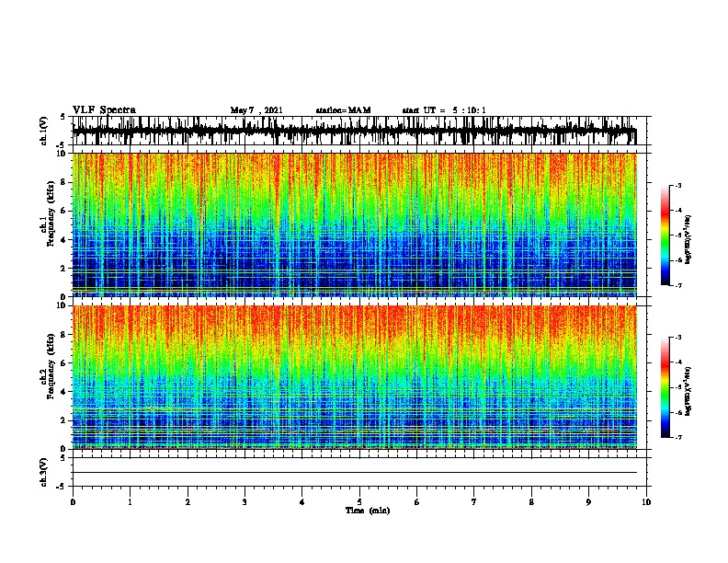Click the "4" kHz tick on ch.2 frequency axis

click(x=64, y=392)
